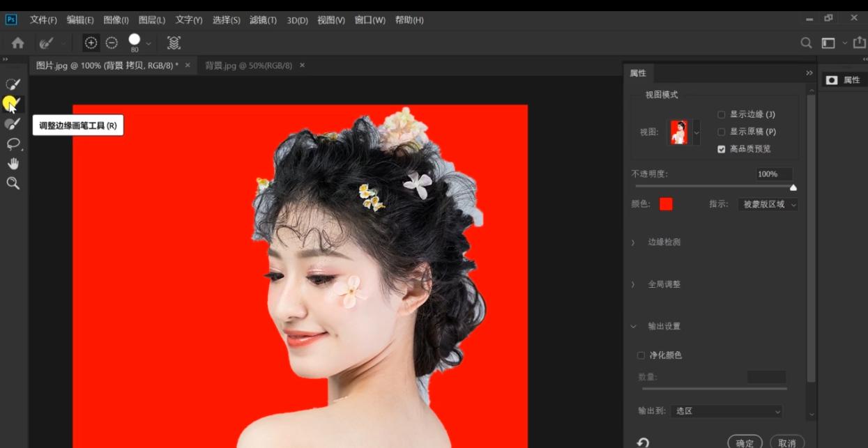Select the Lasso tool
This screenshot has height=448, width=868.
coord(12,144)
